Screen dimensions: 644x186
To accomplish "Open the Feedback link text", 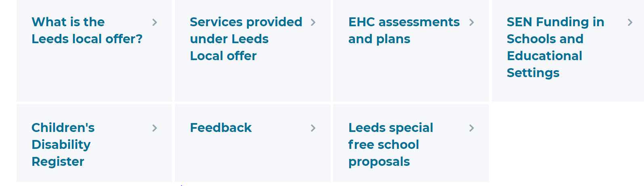I will point(221,128).
